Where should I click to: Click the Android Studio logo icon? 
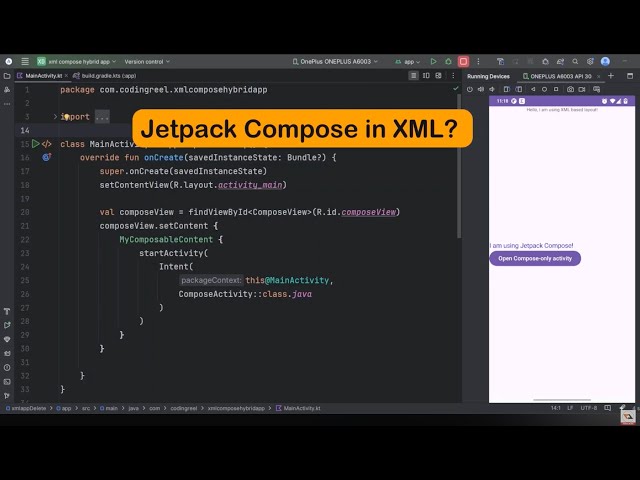9,62
